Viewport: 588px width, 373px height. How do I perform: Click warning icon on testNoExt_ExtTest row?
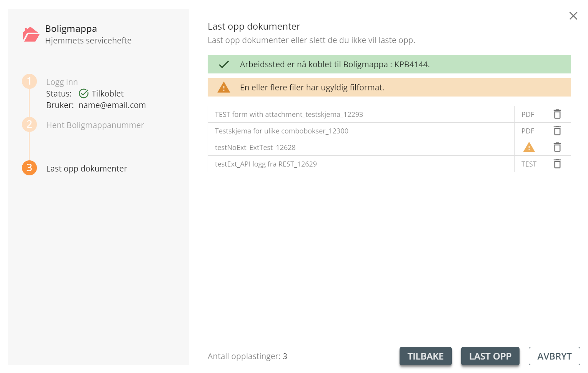529,147
